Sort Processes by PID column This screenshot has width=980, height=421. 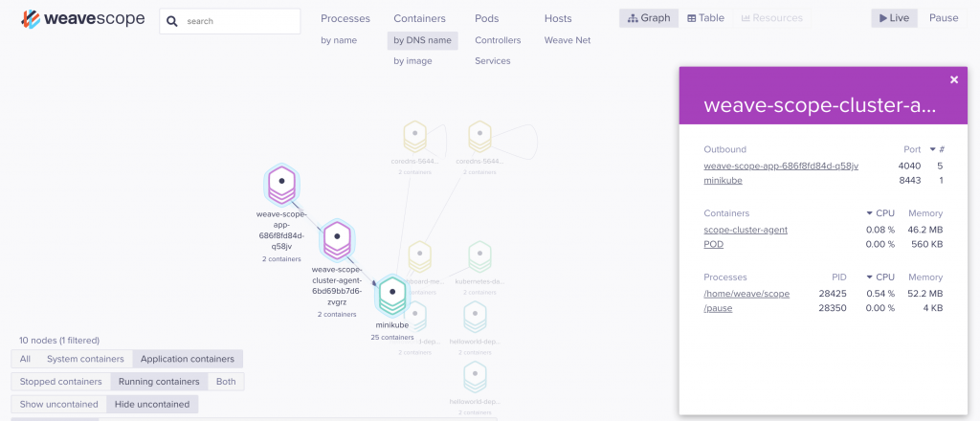(x=839, y=277)
